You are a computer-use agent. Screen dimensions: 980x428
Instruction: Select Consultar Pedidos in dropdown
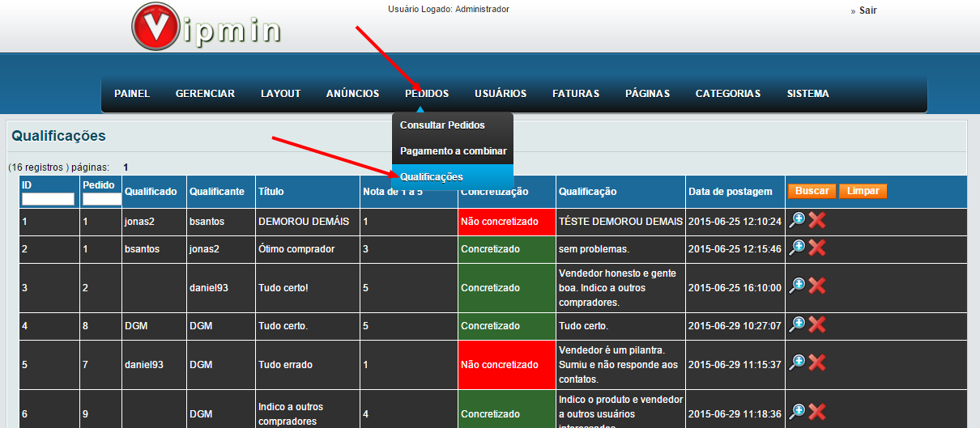(453, 125)
